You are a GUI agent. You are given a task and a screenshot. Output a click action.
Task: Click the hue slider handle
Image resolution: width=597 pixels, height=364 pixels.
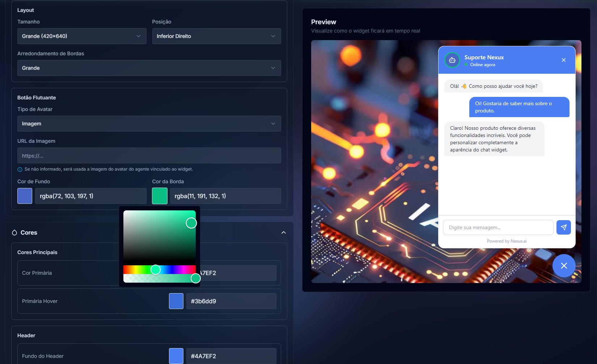(156, 270)
